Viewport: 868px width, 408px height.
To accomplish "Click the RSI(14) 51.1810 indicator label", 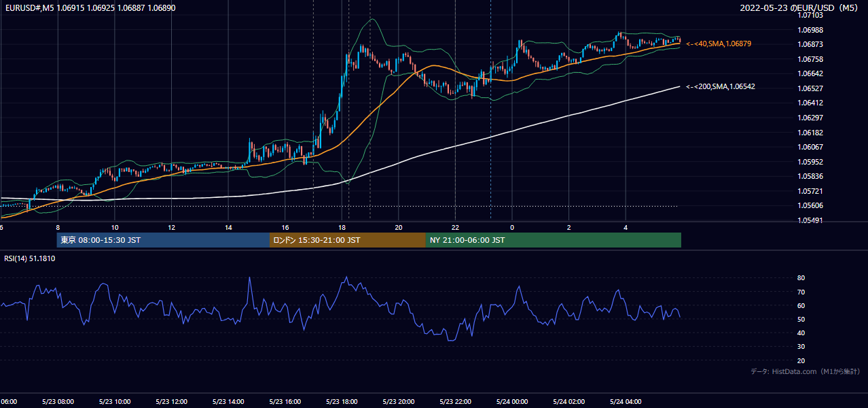I will (x=30, y=258).
